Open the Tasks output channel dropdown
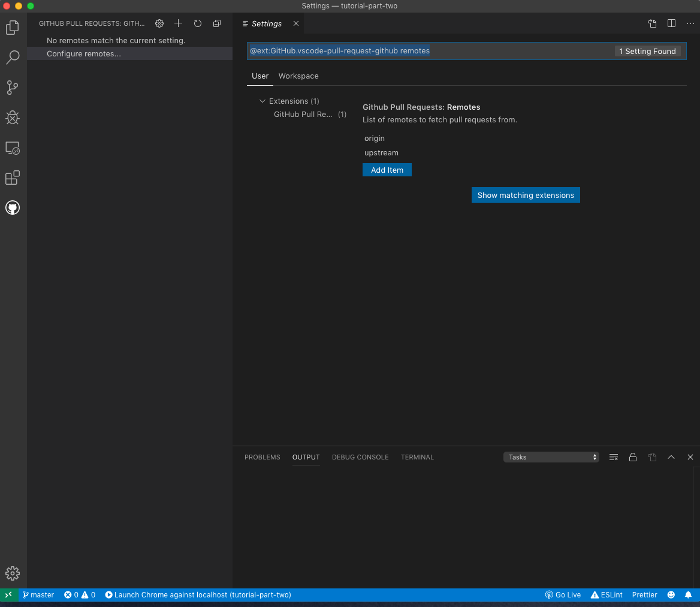 tap(551, 457)
